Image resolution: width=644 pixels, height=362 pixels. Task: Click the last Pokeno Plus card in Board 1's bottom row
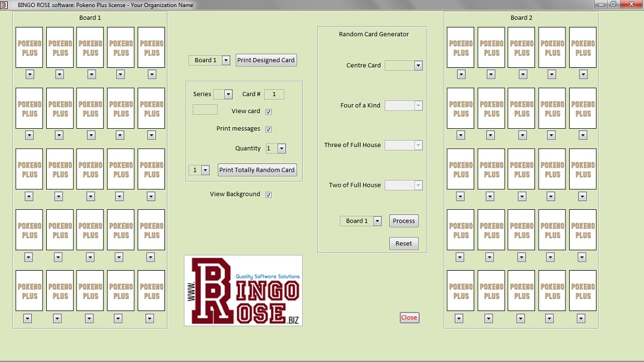pyautogui.click(x=151, y=290)
